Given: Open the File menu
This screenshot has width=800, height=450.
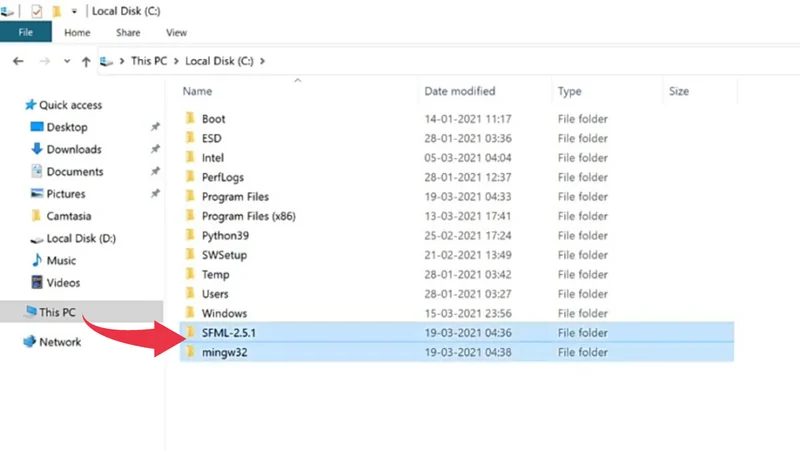Looking at the screenshot, I should coord(25,32).
